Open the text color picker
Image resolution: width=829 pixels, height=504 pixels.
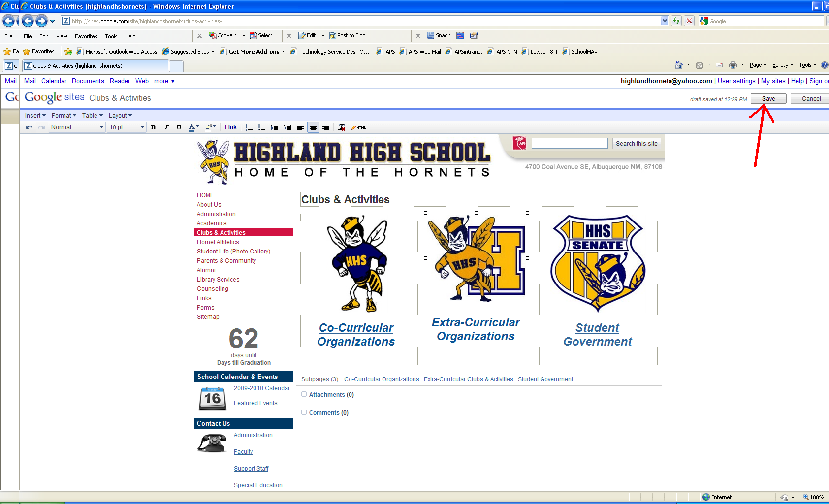[194, 127]
